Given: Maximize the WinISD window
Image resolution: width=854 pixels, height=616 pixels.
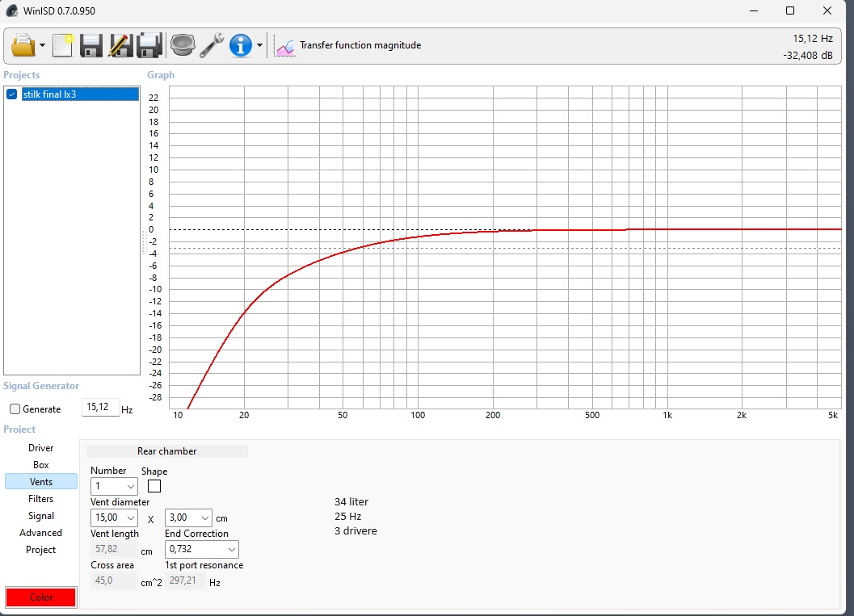Looking at the screenshot, I should click(x=790, y=10).
